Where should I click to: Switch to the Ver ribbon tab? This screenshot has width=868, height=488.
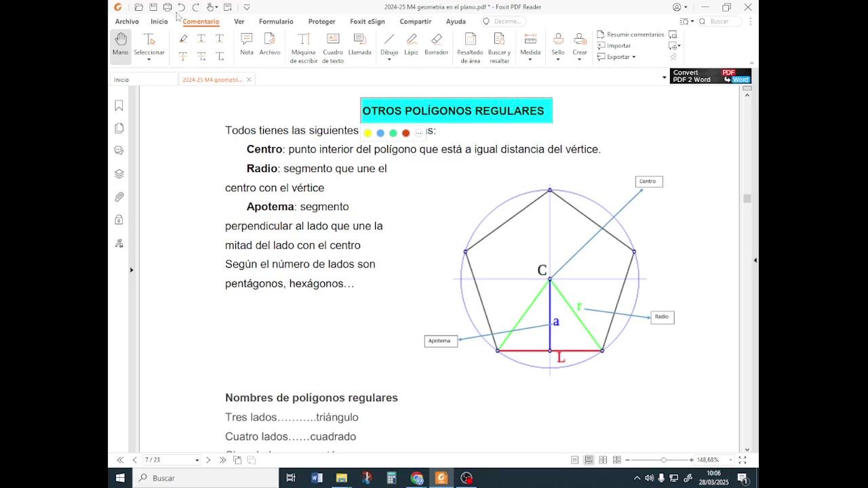239,22
